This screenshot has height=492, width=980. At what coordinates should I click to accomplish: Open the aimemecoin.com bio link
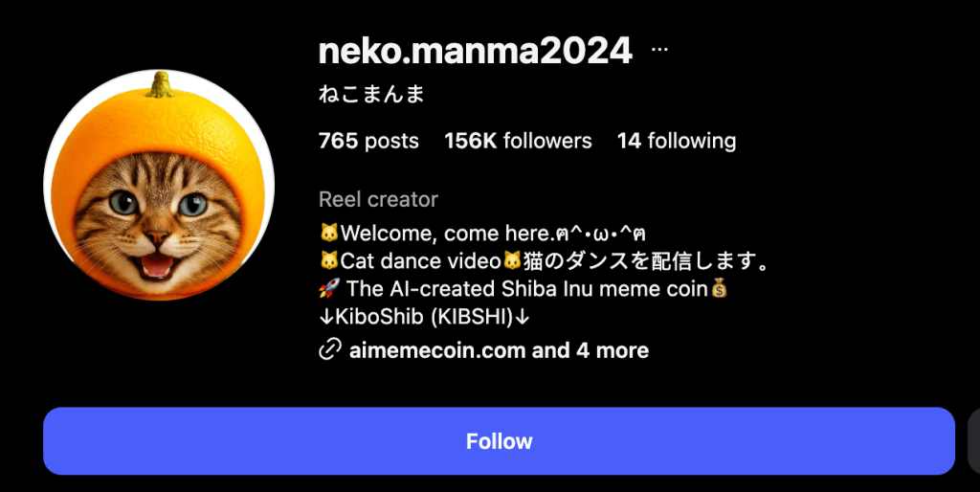pyautogui.click(x=436, y=350)
